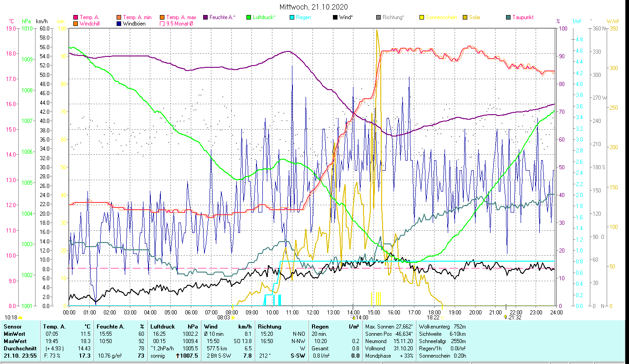Click the 'Mondphase + 33%' entry
The image size is (629, 364).
point(389,356)
